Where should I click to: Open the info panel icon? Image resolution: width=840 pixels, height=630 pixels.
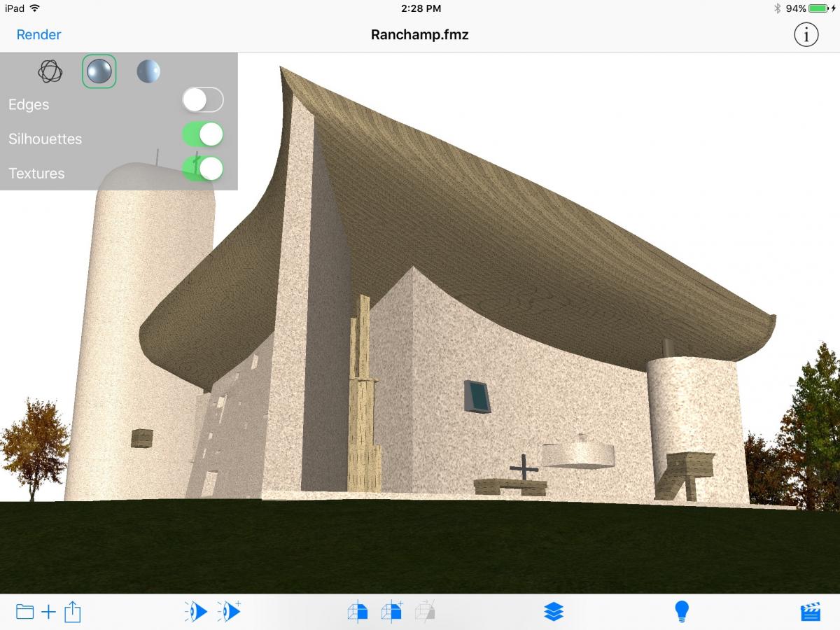(x=806, y=34)
